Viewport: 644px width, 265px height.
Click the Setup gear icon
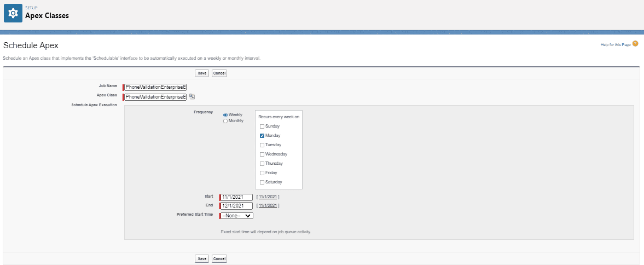coord(13,13)
